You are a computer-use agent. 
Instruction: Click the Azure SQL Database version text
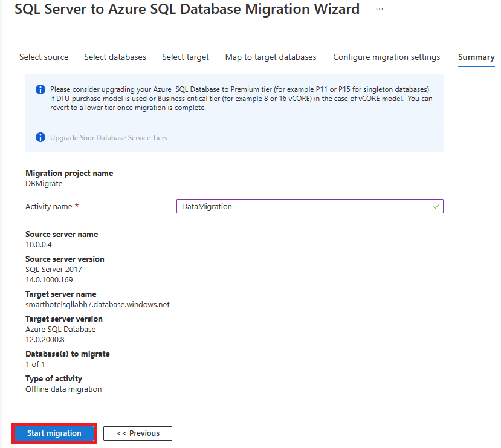[60, 330]
